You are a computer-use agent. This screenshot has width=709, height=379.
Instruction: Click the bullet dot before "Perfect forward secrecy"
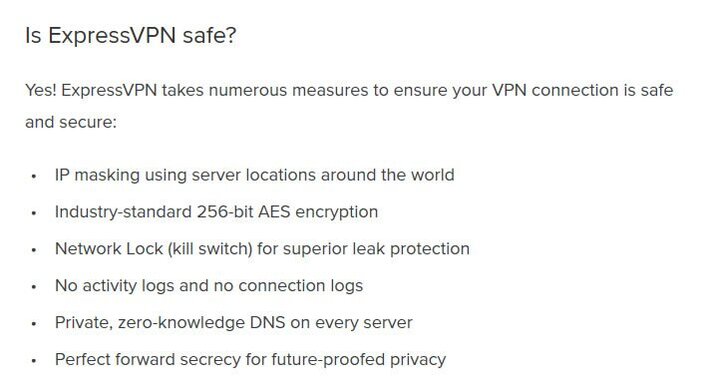click(x=34, y=360)
